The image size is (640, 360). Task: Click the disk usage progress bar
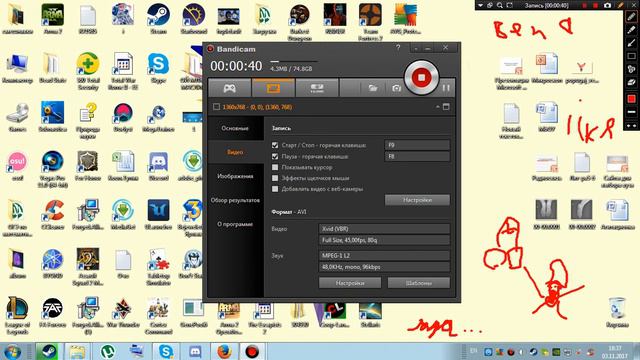[x=293, y=61]
